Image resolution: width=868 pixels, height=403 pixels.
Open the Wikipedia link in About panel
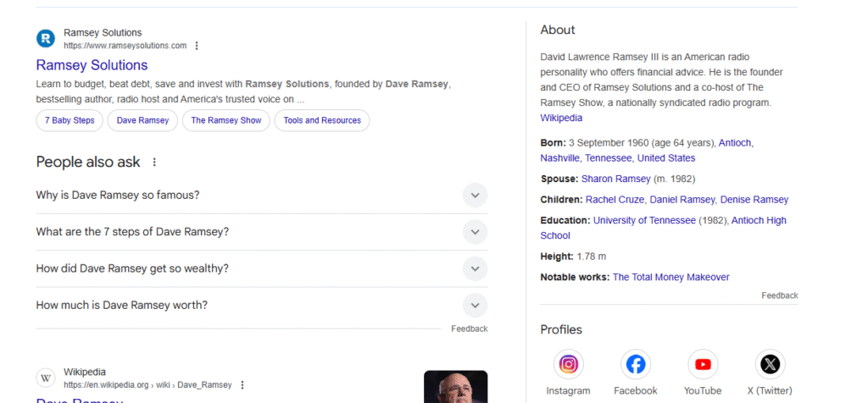(561, 119)
